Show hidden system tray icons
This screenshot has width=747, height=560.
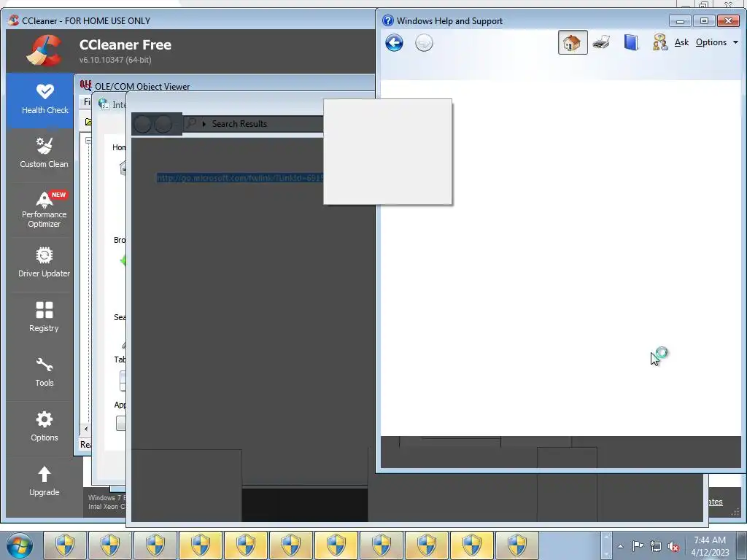click(620, 546)
